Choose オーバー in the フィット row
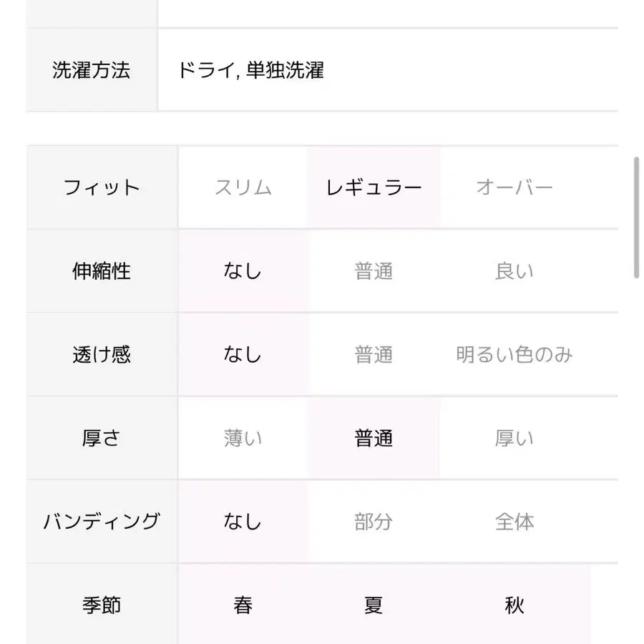644x644 pixels. pos(515,187)
